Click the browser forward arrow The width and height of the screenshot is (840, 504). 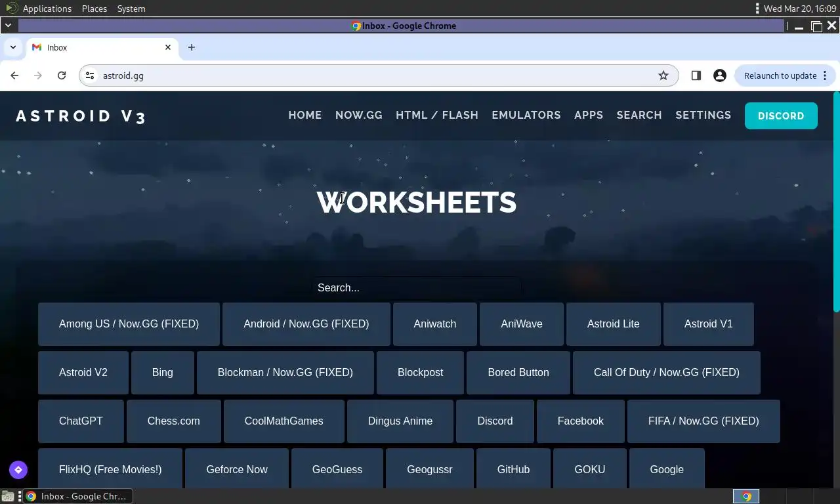click(38, 75)
